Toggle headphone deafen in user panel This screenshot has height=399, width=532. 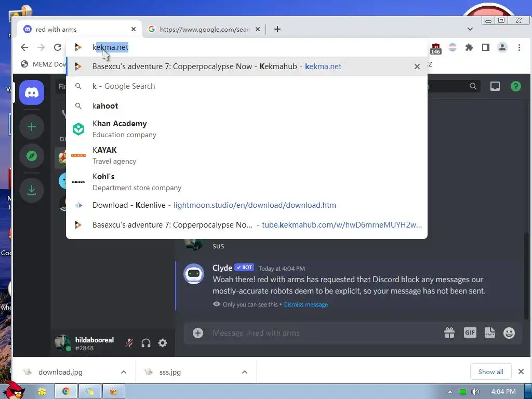[x=146, y=343]
